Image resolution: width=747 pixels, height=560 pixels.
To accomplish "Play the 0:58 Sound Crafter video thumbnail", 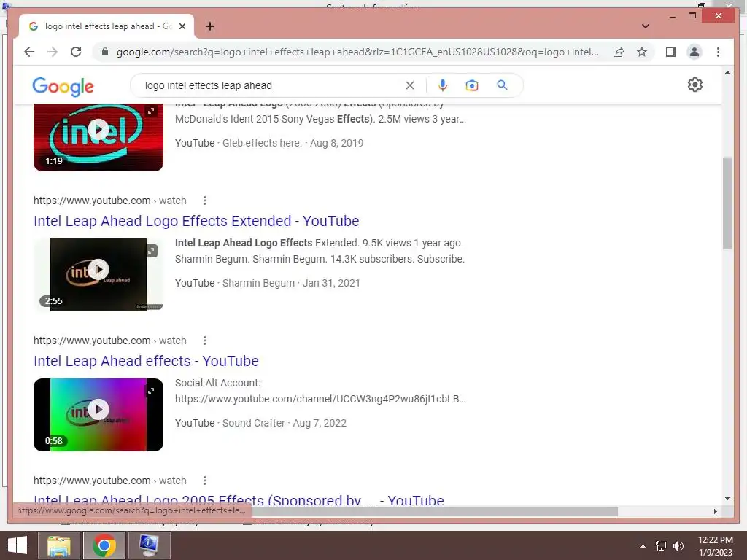I will [98, 410].
